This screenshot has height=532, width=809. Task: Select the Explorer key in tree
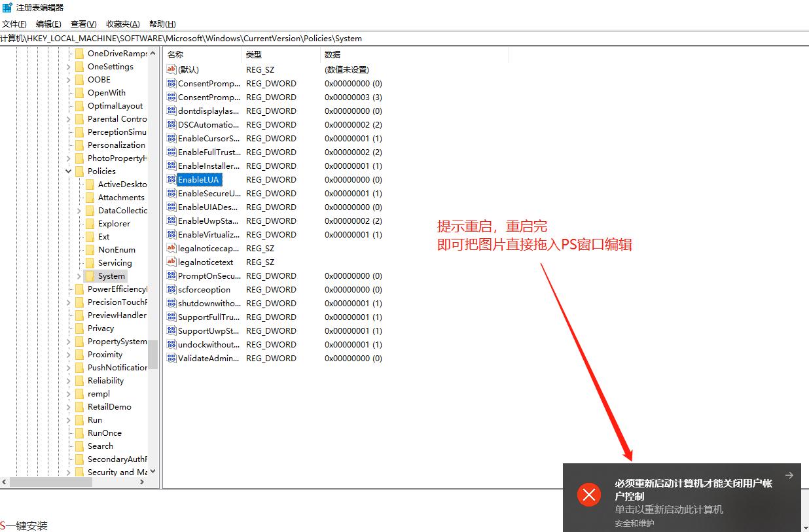click(114, 224)
